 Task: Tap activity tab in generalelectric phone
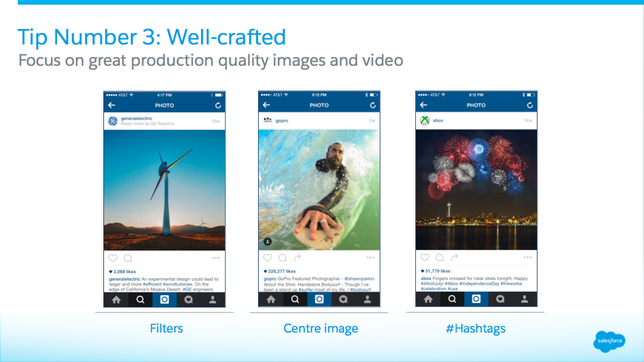189,299
